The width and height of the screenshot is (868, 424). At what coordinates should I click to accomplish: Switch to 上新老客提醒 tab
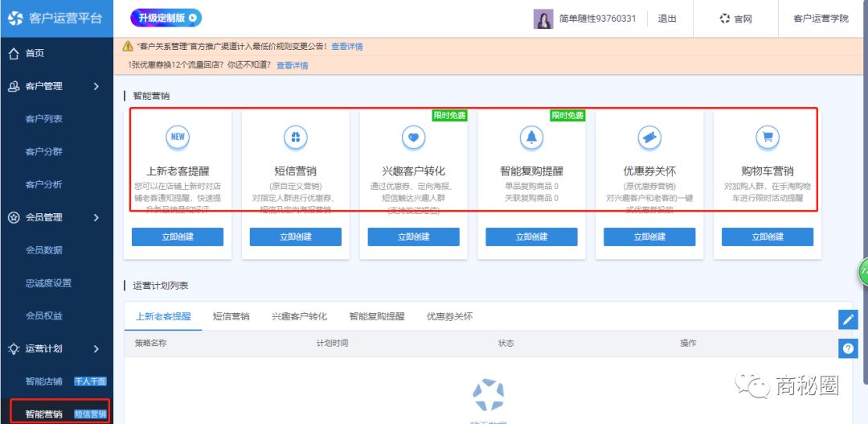[163, 316]
